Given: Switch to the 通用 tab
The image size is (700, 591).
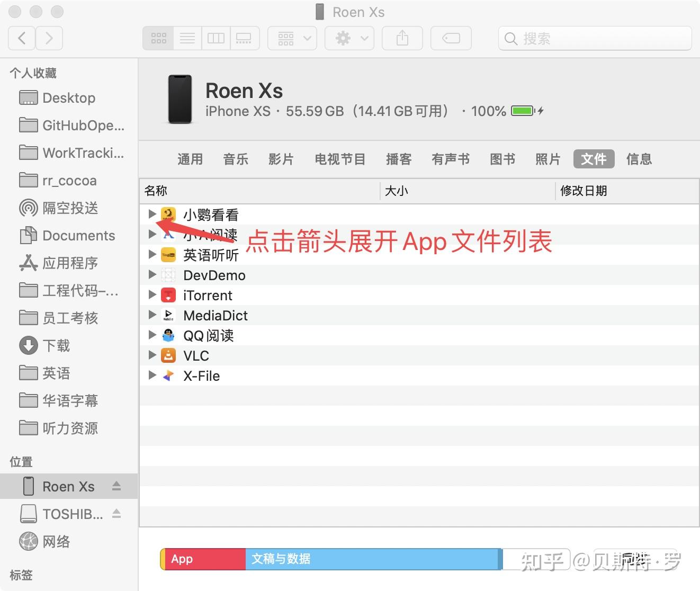Looking at the screenshot, I should coord(190,159).
